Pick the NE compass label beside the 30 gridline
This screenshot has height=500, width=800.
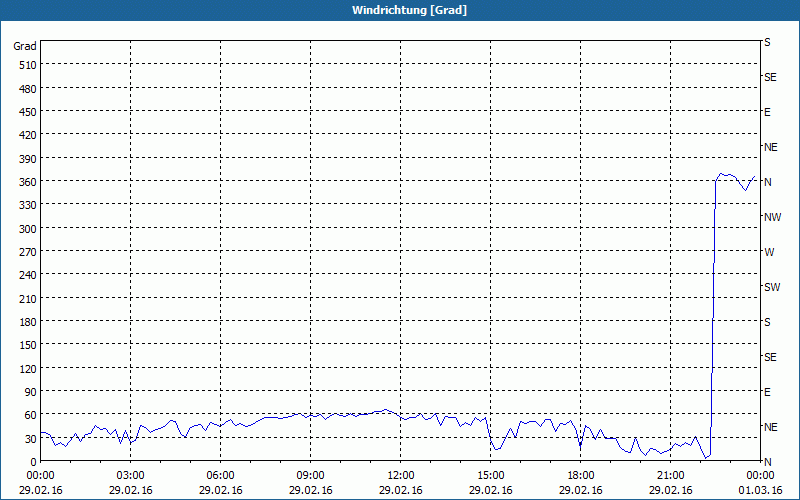coord(770,427)
